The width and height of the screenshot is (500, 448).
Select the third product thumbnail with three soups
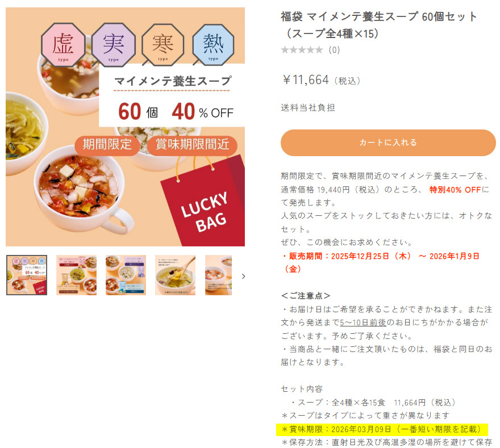click(126, 275)
